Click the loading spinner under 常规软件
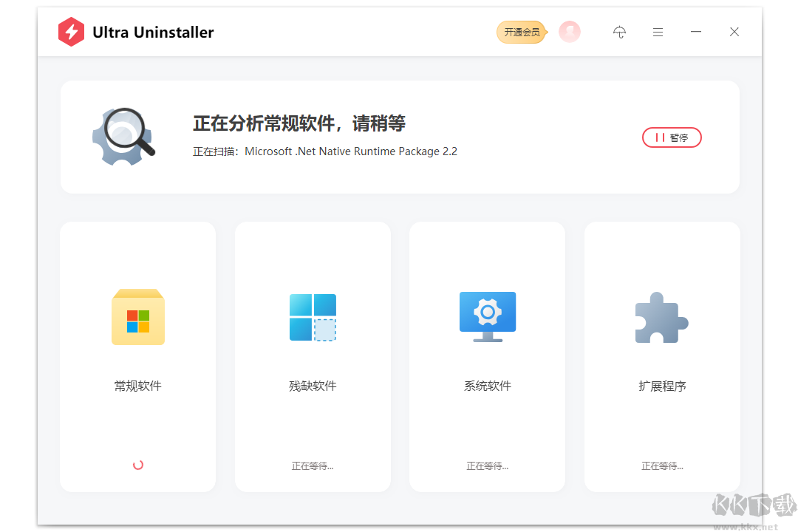 137,465
